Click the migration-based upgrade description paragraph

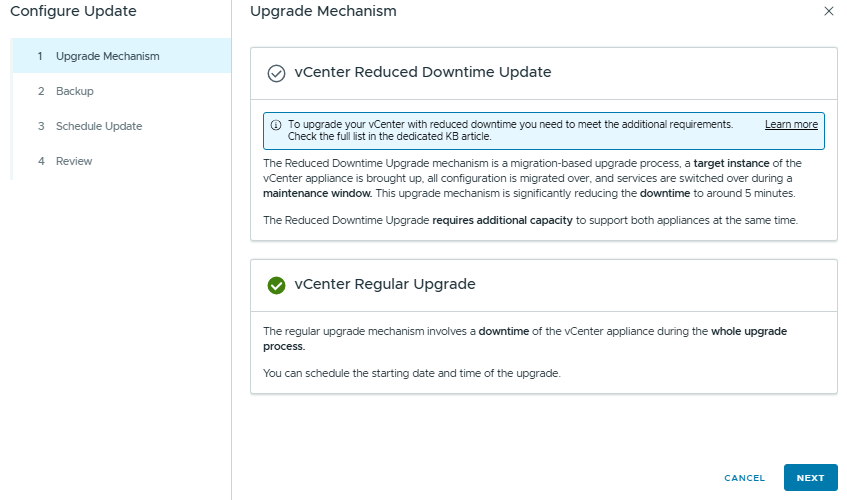point(532,178)
